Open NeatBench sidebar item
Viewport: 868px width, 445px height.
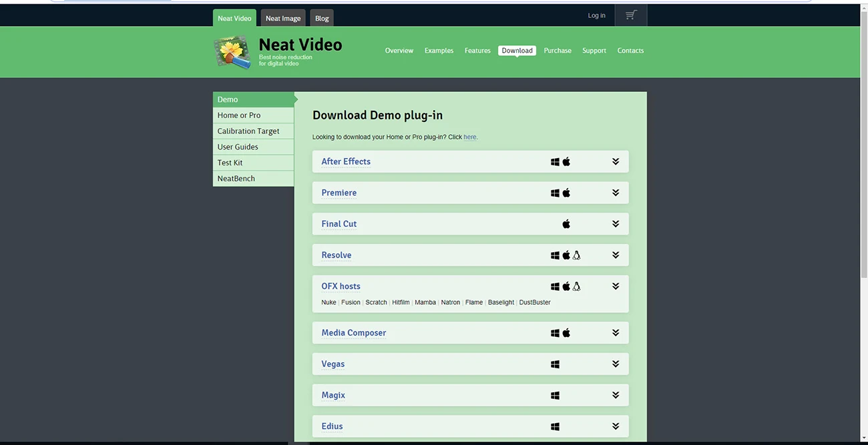pyautogui.click(x=254, y=179)
